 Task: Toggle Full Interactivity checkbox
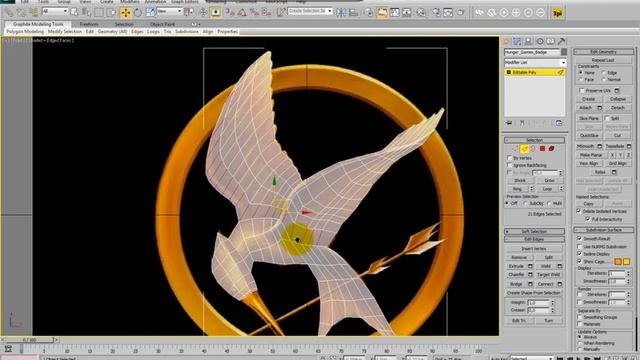coord(588,219)
